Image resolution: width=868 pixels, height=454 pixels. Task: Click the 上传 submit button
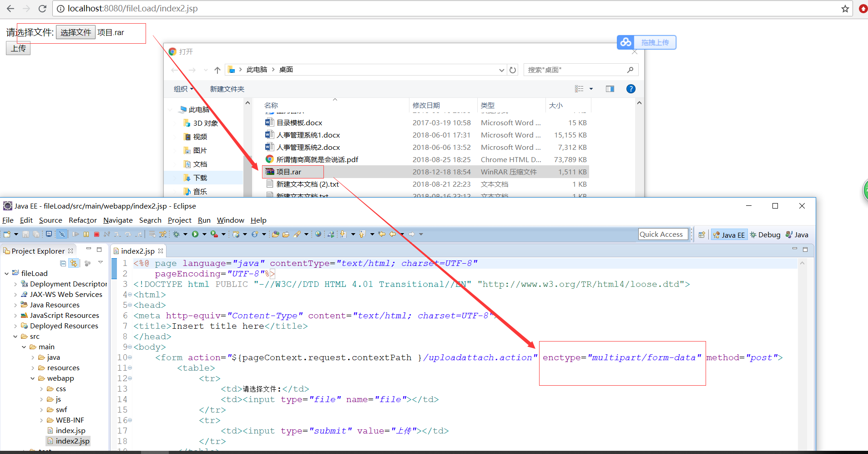pyautogui.click(x=18, y=48)
